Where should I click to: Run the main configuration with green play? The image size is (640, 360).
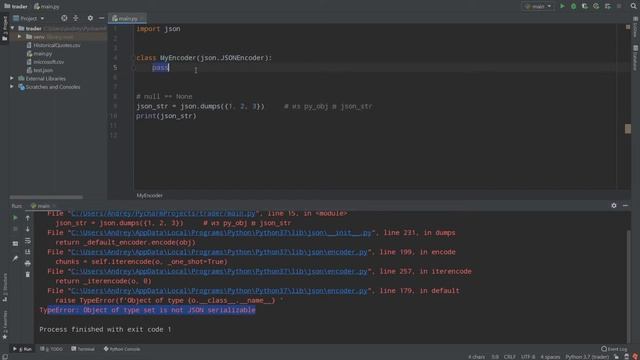click(x=562, y=6)
